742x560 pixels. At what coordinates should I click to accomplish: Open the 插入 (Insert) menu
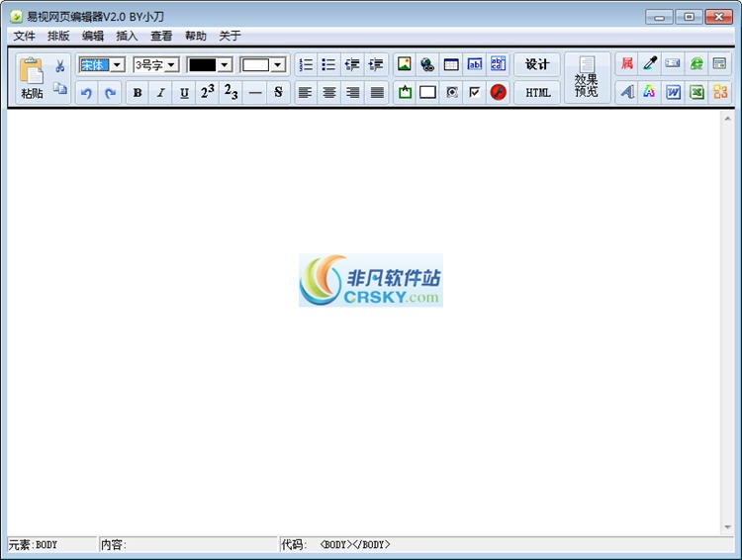tap(127, 36)
